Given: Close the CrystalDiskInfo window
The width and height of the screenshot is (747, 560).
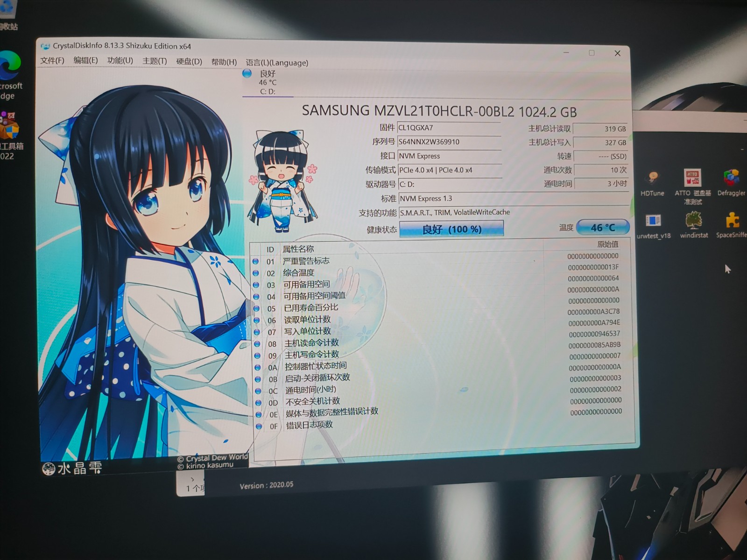Looking at the screenshot, I should pos(617,53).
